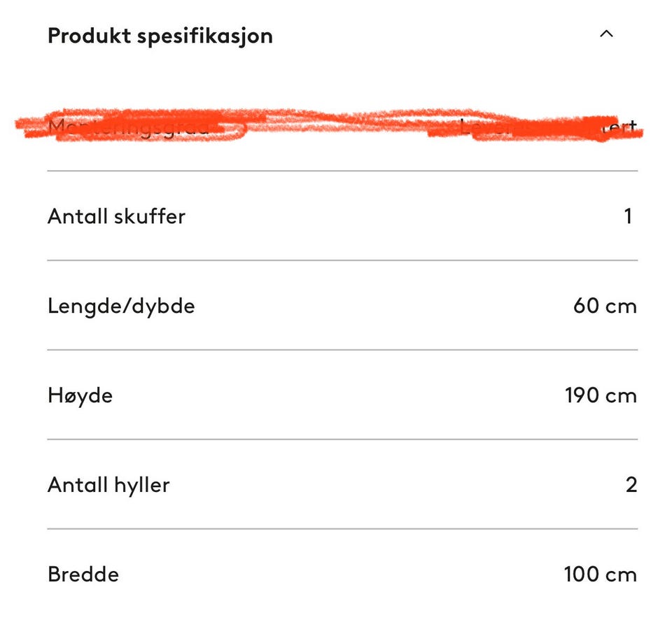Click the word 'skuffer' in the drawers row

pyautogui.click(x=150, y=216)
